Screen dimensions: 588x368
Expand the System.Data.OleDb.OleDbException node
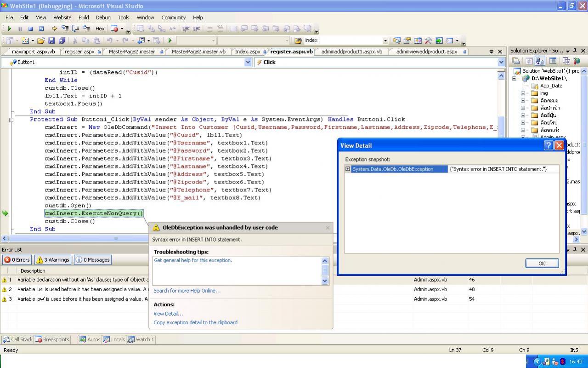click(x=348, y=169)
